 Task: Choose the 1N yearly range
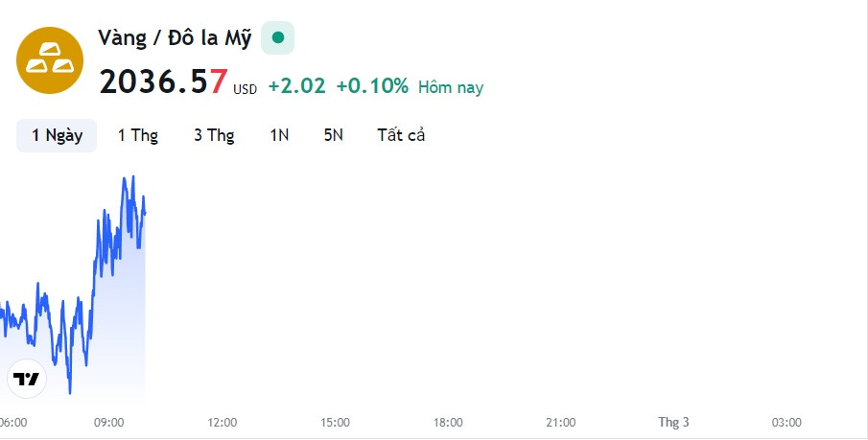(x=279, y=135)
